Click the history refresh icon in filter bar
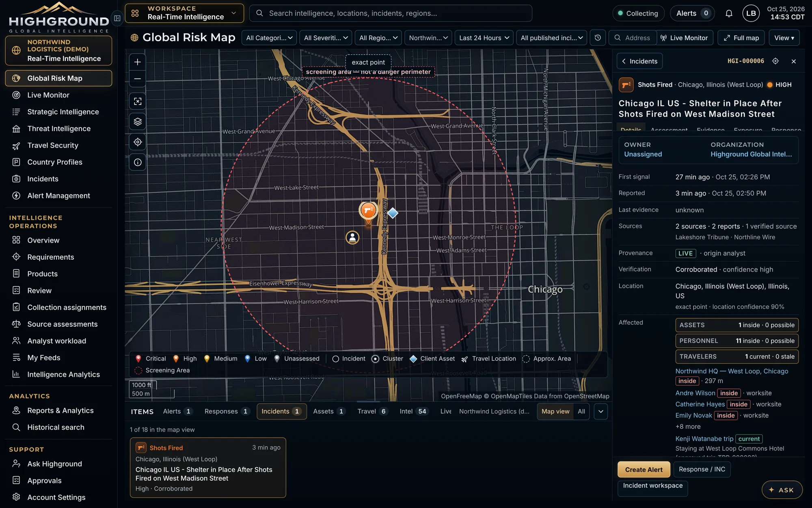The height and width of the screenshot is (508, 812). 598,38
